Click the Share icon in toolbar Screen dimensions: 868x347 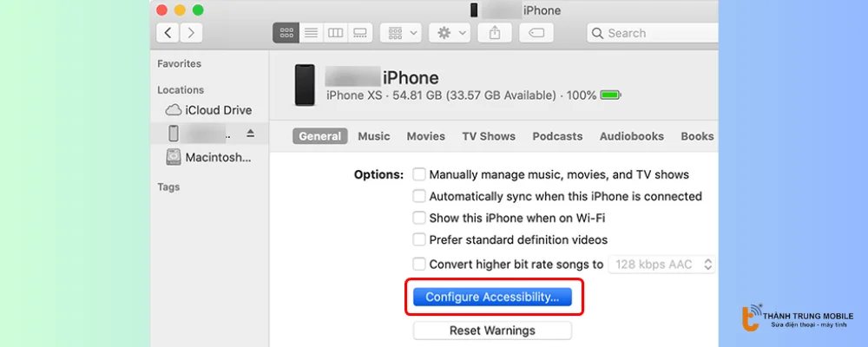495,33
